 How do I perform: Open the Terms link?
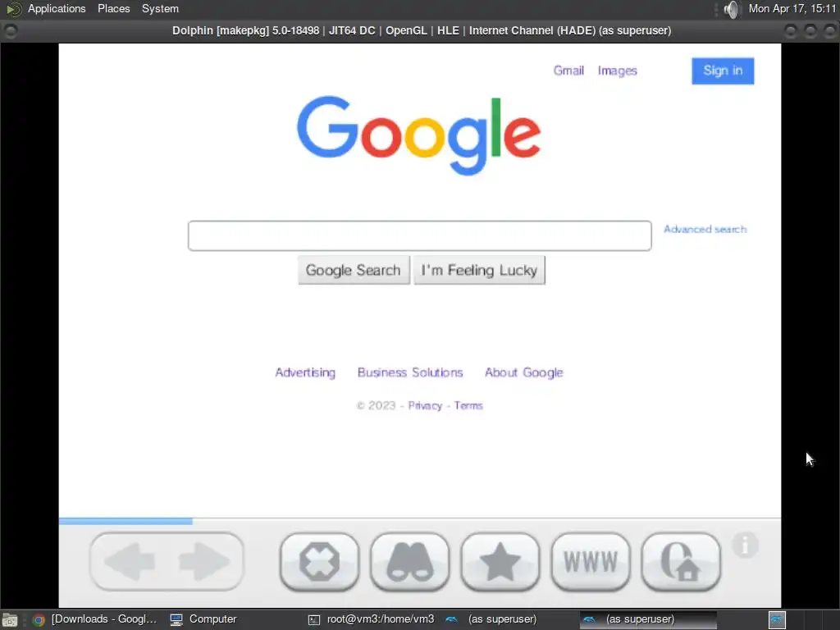[x=468, y=405]
